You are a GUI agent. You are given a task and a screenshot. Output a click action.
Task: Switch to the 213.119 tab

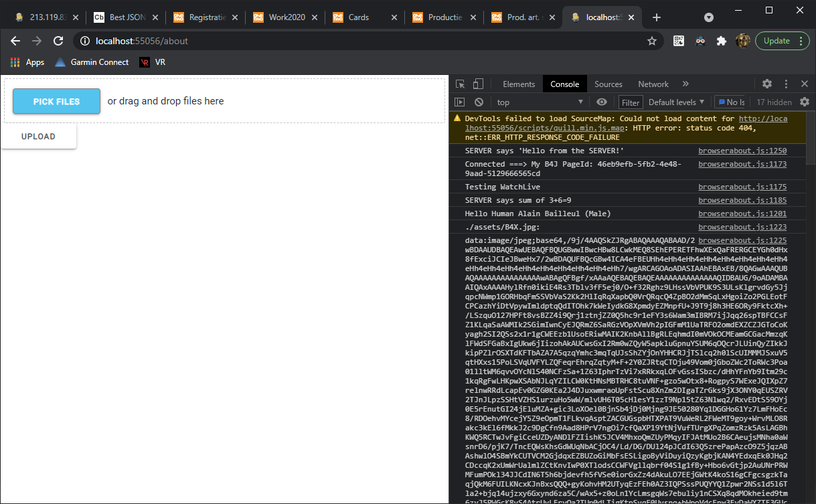click(x=45, y=17)
